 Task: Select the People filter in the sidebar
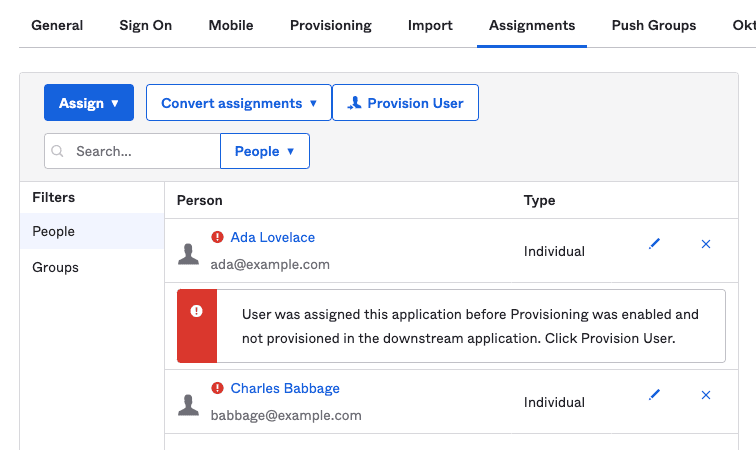click(x=92, y=231)
